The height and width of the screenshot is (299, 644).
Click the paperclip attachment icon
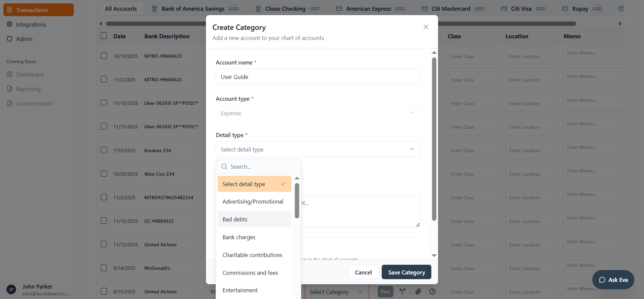click(x=418, y=292)
